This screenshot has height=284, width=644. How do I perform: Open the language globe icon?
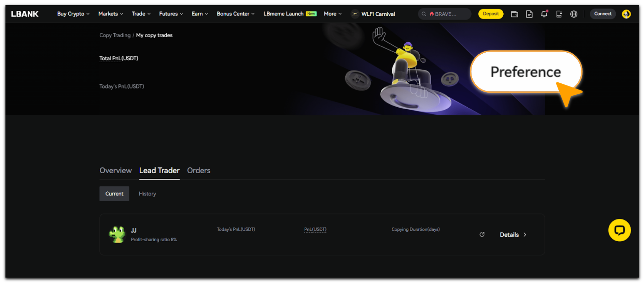tap(574, 14)
